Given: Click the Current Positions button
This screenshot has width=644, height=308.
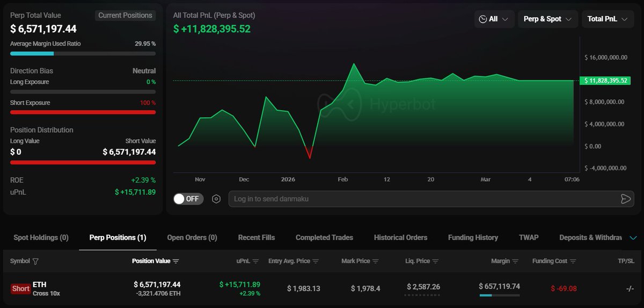Looking at the screenshot, I should point(125,15).
